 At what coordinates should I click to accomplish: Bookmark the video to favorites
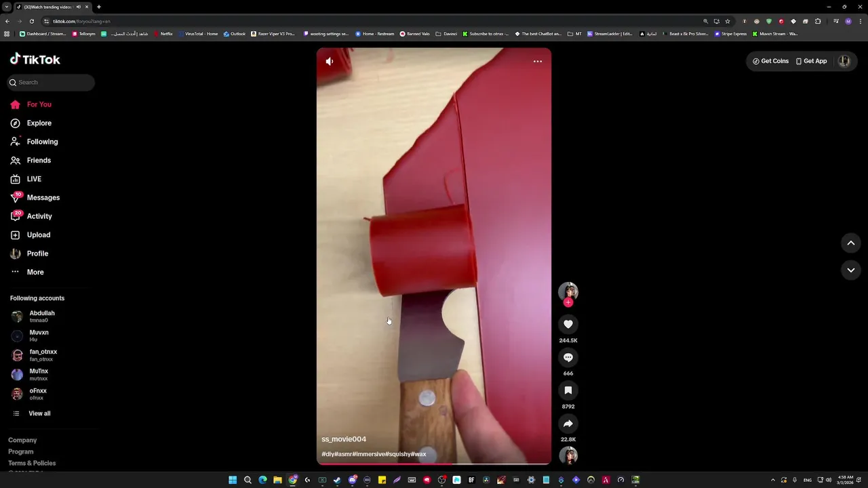click(568, 390)
